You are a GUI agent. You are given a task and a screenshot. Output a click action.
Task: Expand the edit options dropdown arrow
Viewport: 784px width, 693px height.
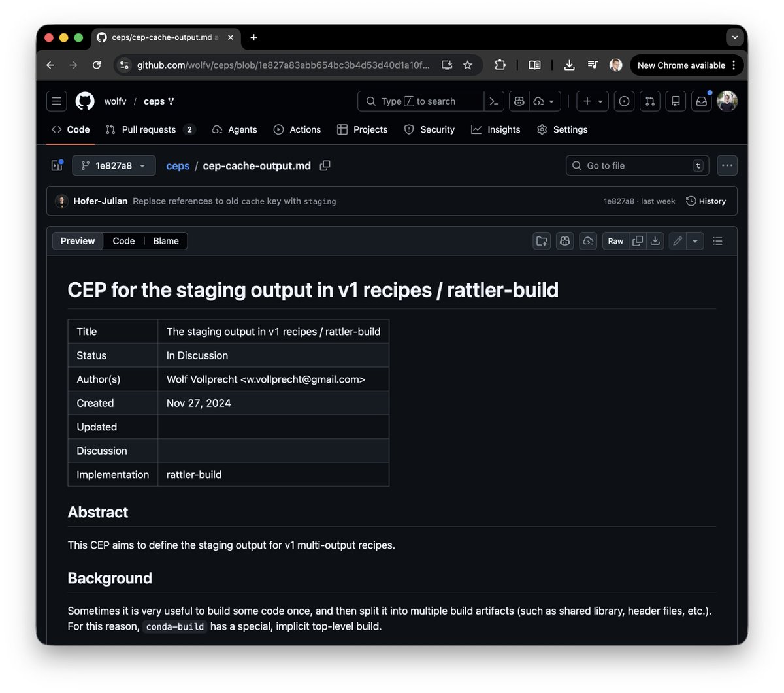tap(694, 241)
